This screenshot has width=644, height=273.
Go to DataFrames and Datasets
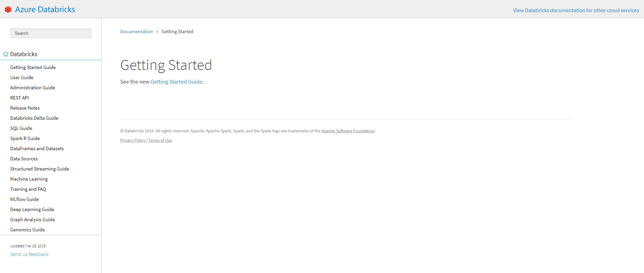37,149
